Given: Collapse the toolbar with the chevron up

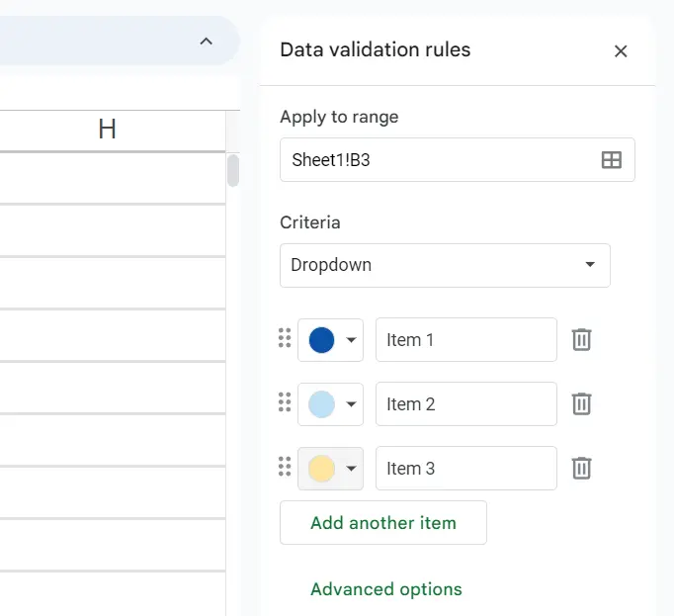Looking at the screenshot, I should click(207, 42).
